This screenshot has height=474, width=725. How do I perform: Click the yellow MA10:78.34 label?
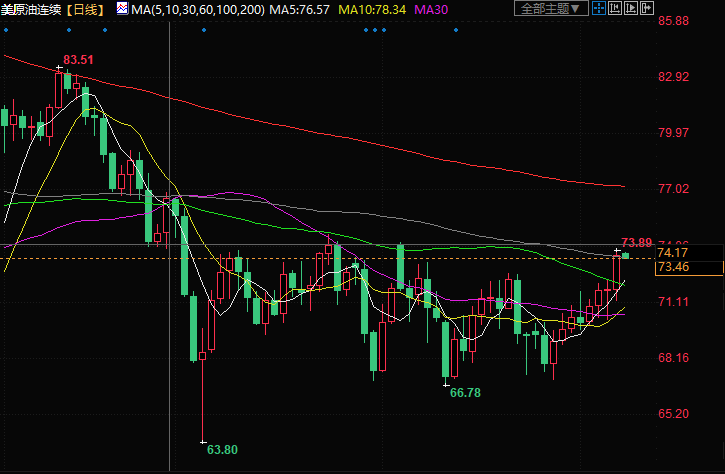372,9
